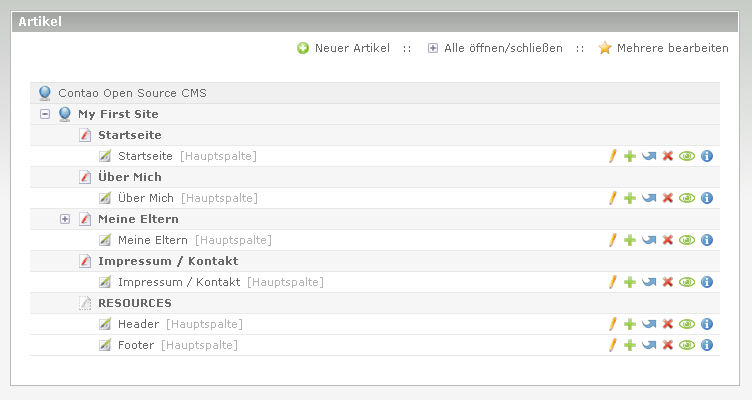Delete the Footer article with the red X
Image resolution: width=752 pixels, height=400 pixels.
[667, 345]
